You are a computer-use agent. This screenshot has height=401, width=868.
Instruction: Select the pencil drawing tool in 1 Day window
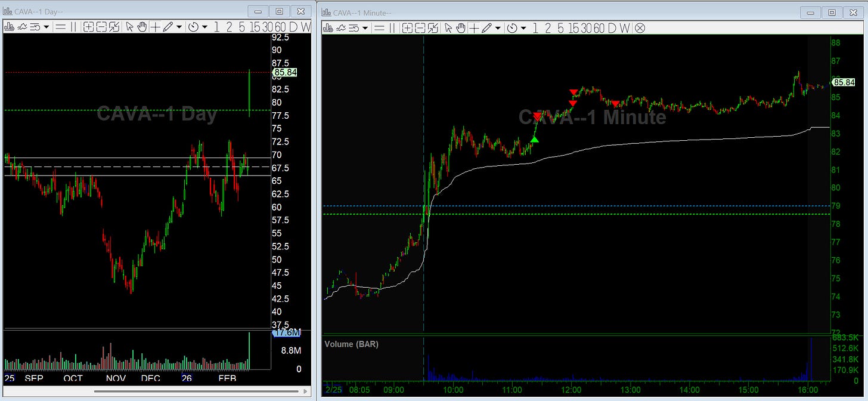[x=168, y=27]
